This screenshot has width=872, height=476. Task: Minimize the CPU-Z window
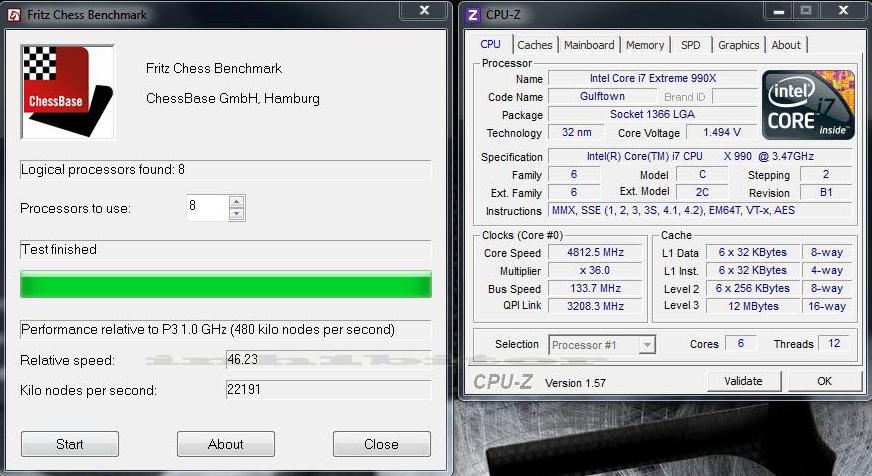pyautogui.click(x=777, y=11)
